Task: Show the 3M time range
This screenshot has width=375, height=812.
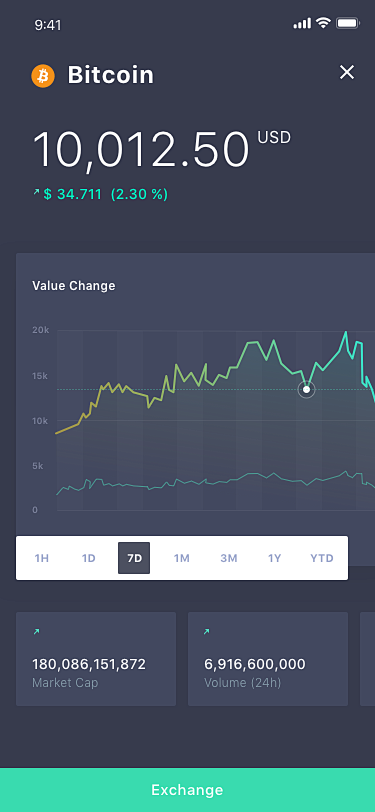Action: click(228, 558)
